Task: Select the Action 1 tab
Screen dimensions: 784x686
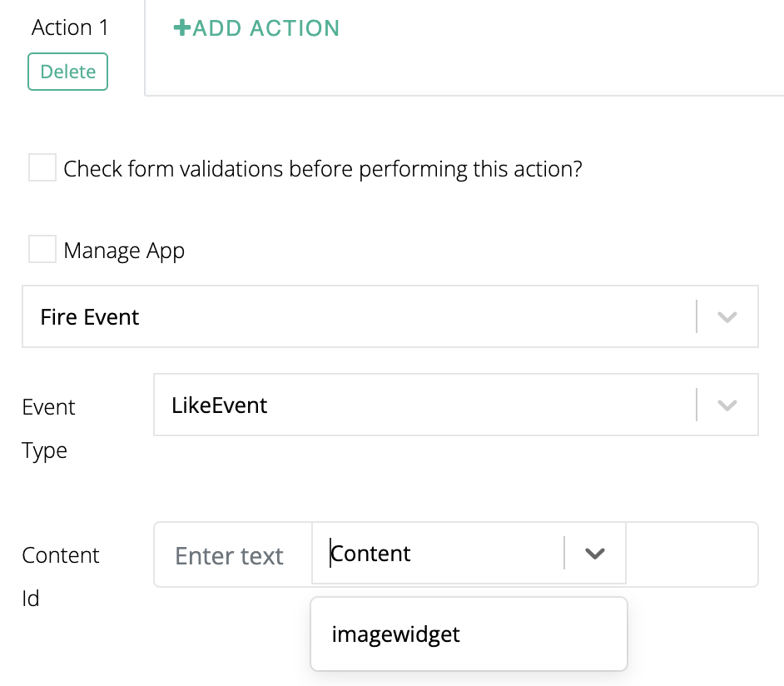Action: [70, 27]
